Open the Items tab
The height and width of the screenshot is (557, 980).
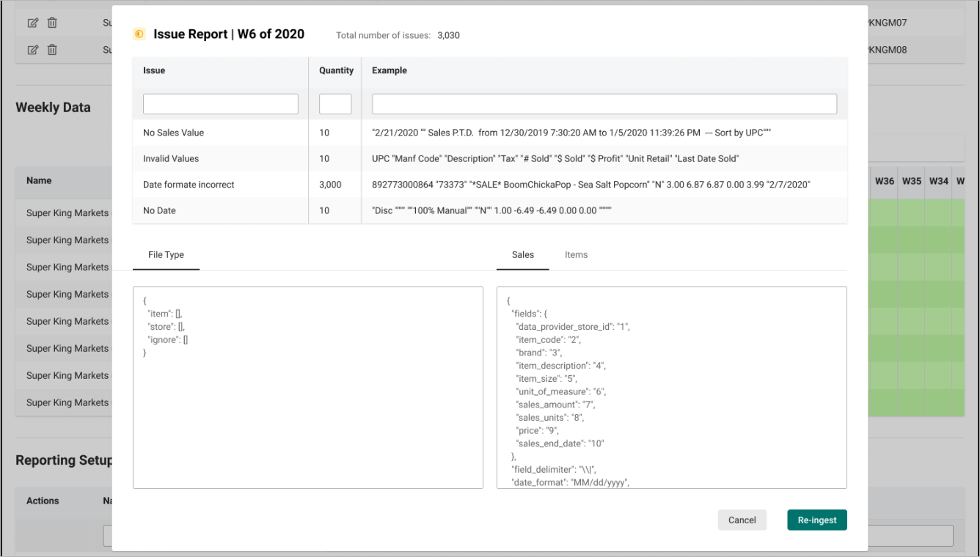coord(576,255)
